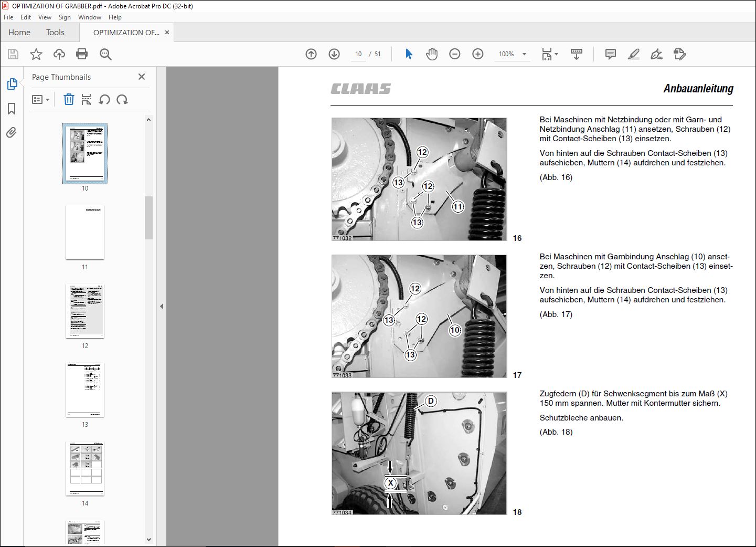Select the highlight text pen tool
756x547 pixels.
634,54
